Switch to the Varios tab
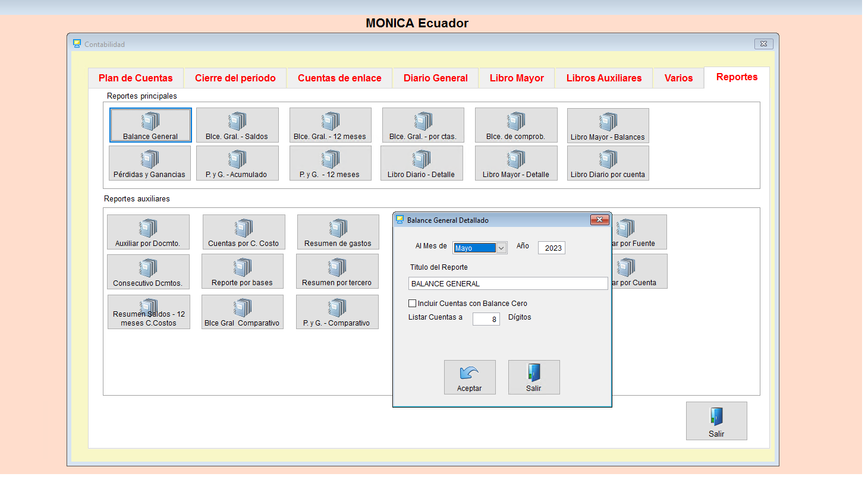 [679, 78]
